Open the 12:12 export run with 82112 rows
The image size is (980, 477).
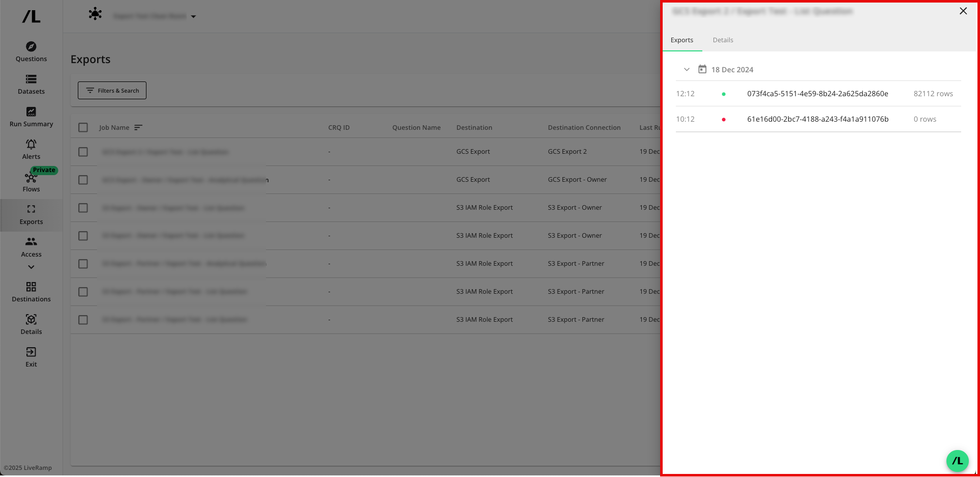tap(817, 94)
